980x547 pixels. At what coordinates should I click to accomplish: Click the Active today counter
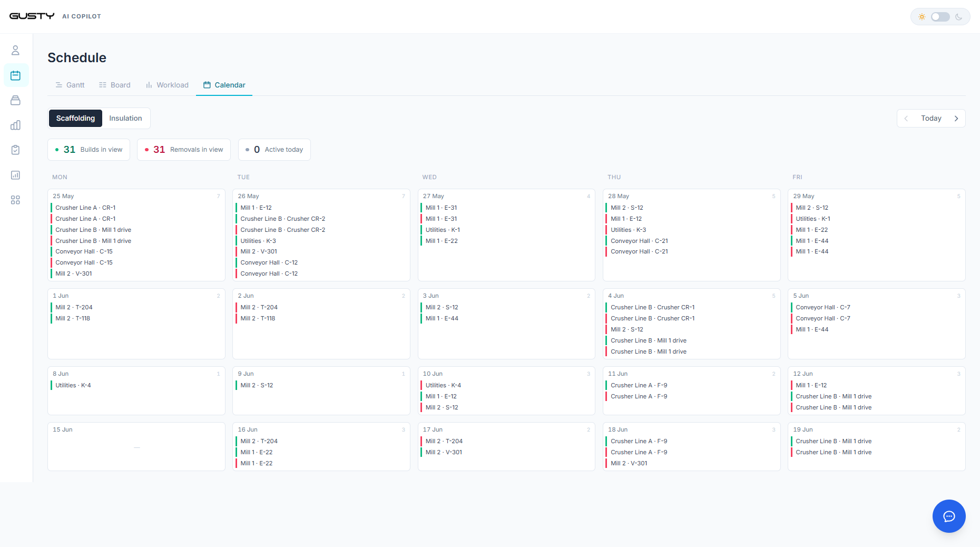[x=275, y=150]
